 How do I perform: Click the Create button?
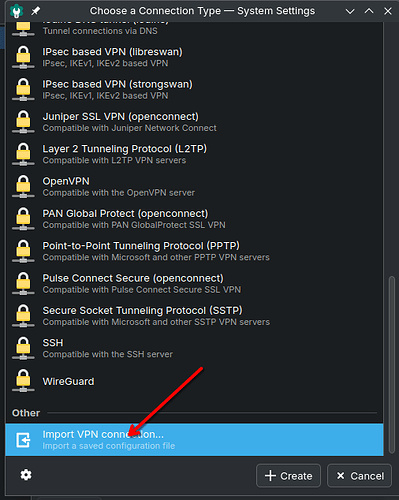[288, 476]
